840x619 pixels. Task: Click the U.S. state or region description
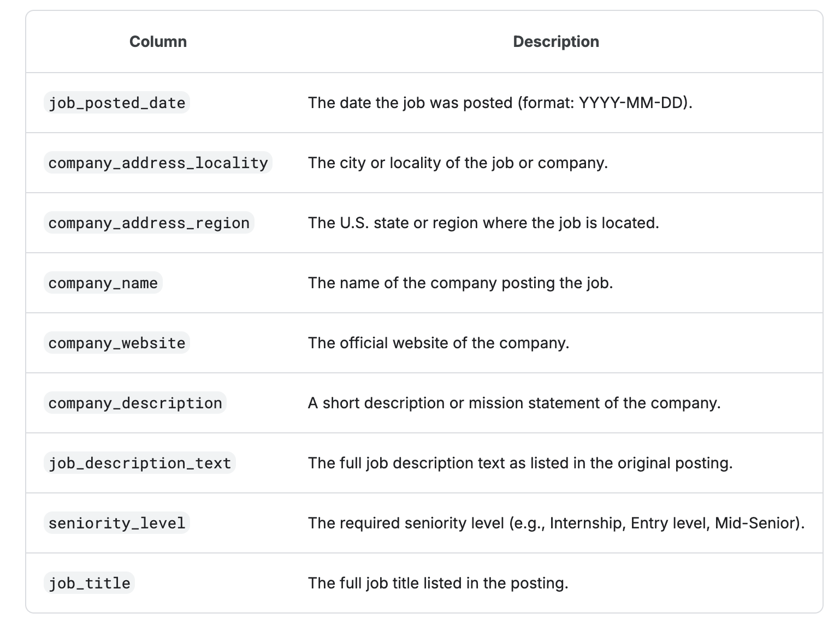click(483, 223)
